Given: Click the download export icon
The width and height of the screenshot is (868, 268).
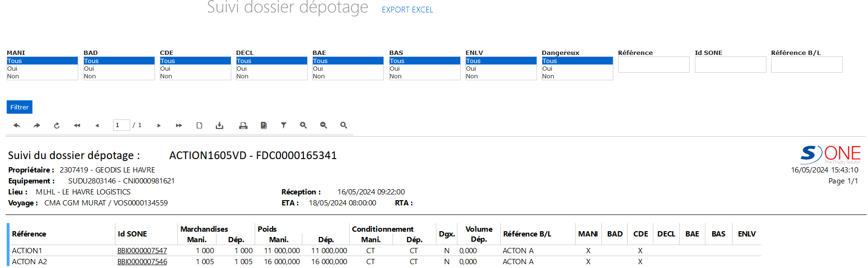Looking at the screenshot, I should [219, 125].
